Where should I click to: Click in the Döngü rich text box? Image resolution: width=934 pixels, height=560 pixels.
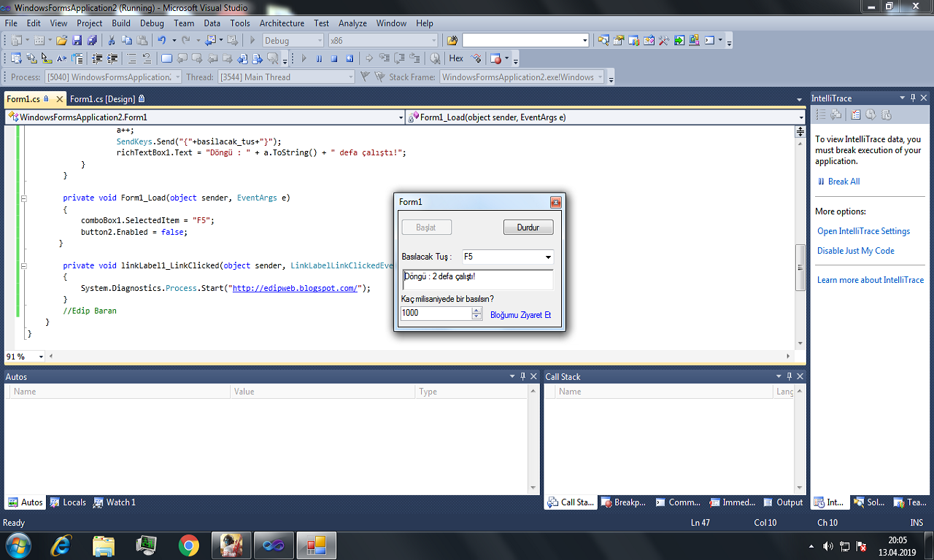[x=477, y=280]
